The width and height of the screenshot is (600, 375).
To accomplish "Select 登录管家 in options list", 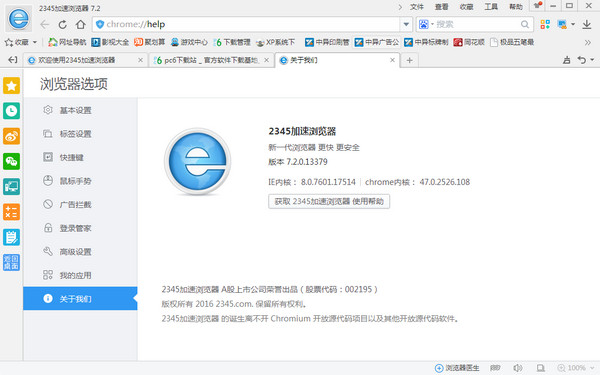I will click(80, 228).
